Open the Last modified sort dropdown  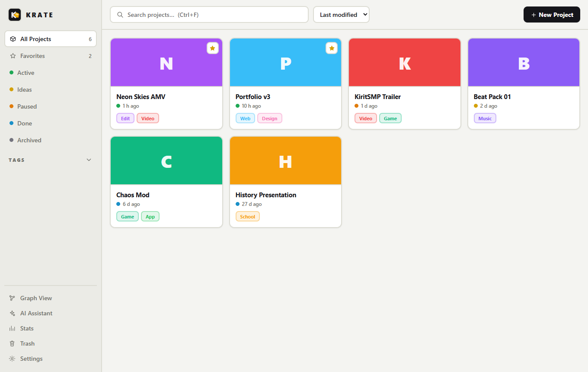pyautogui.click(x=341, y=15)
